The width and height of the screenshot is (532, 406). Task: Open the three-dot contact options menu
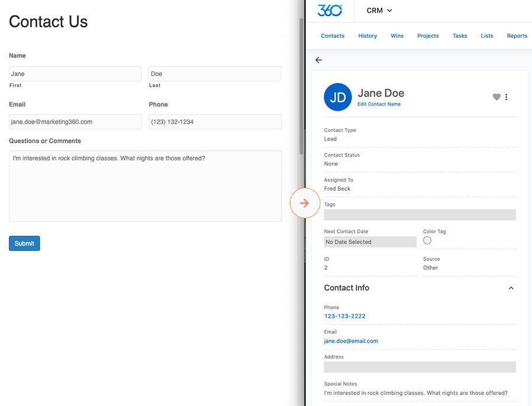tap(506, 97)
